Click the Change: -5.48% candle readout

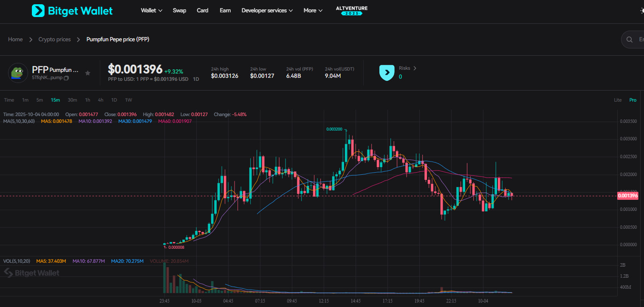click(230, 114)
